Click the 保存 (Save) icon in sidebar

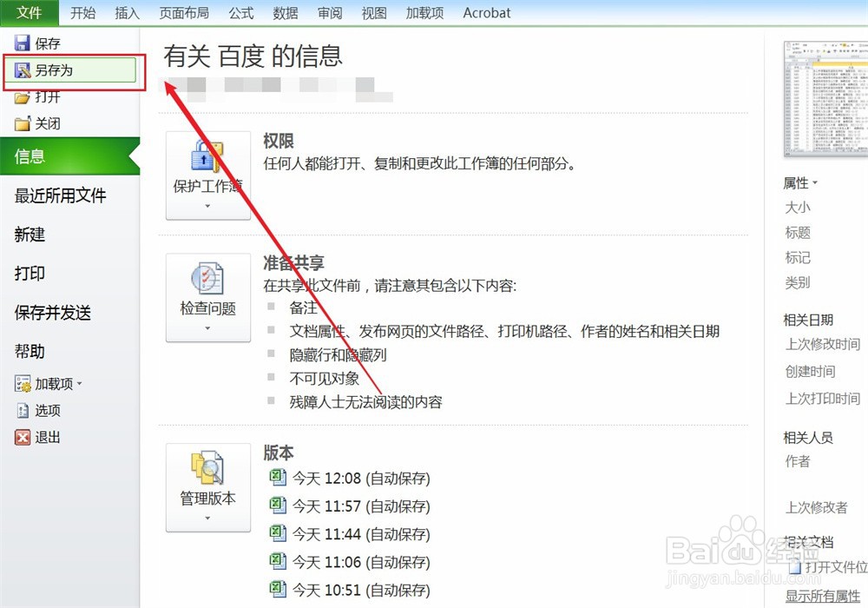[x=21, y=42]
